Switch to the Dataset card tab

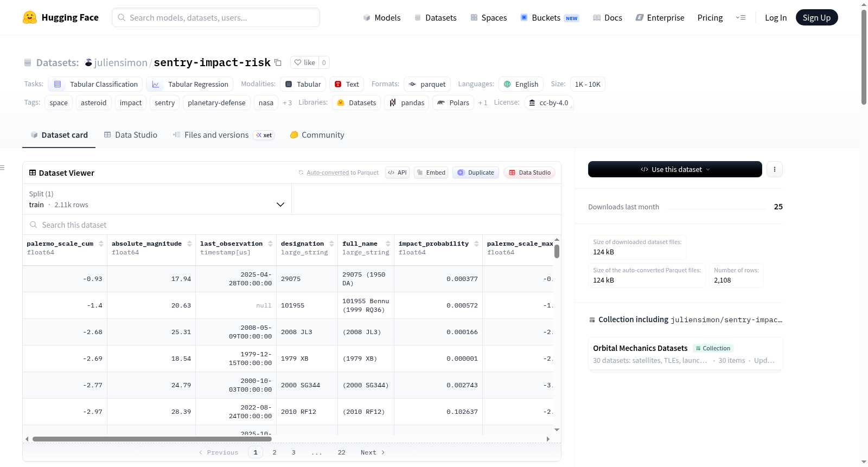pyautogui.click(x=59, y=135)
